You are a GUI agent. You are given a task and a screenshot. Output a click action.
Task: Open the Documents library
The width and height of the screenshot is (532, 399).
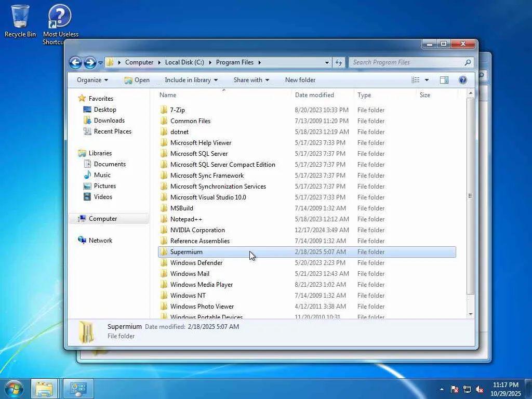click(x=104, y=164)
